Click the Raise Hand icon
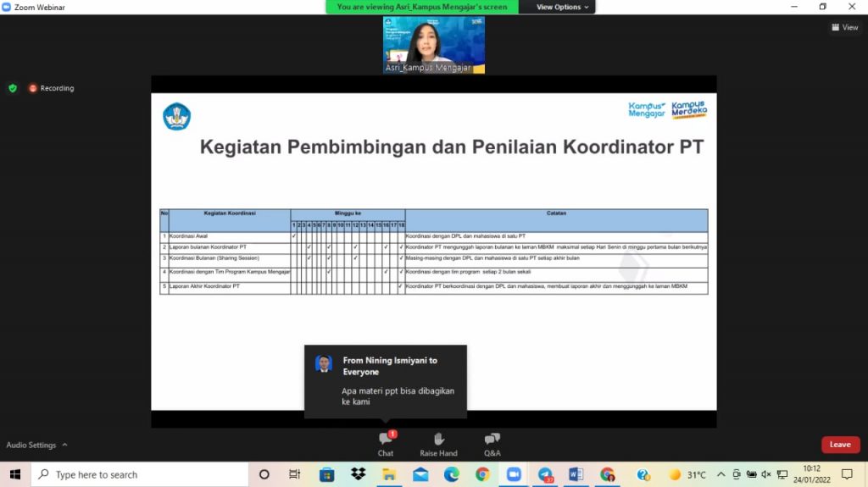Viewport: 868px width, 487px height. [438, 443]
